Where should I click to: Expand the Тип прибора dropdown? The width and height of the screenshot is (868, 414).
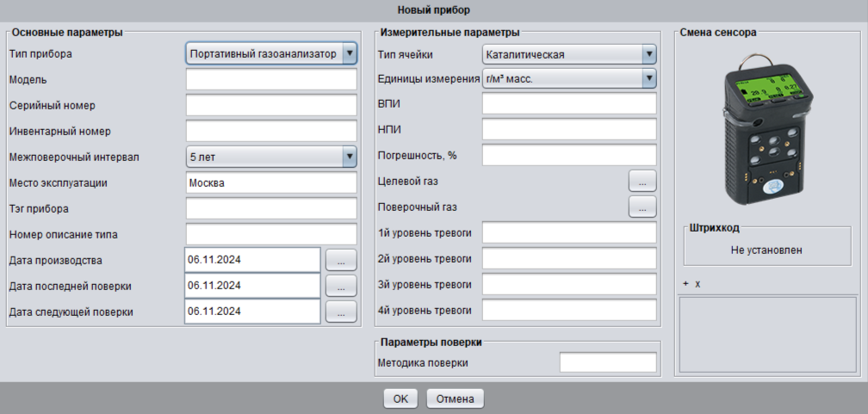[349, 54]
